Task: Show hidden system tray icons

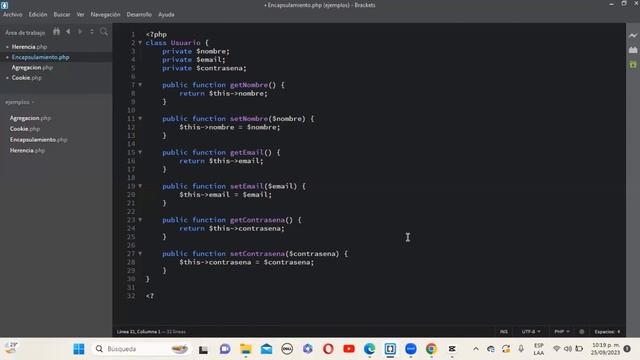Action: coord(476,349)
